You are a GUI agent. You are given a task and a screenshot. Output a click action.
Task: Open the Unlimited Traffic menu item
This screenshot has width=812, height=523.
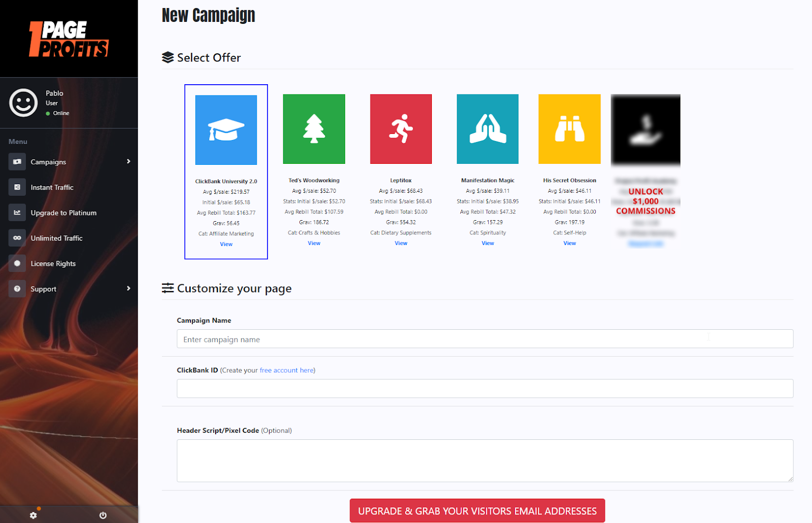click(x=56, y=238)
